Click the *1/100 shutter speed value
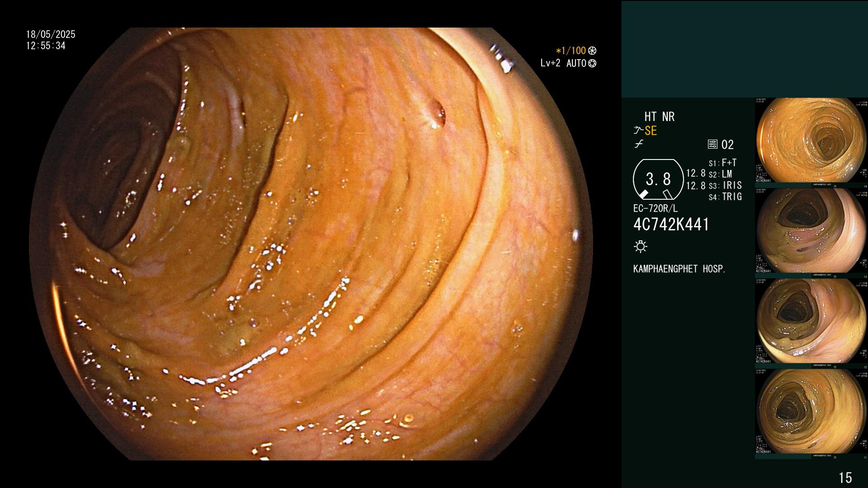This screenshot has width=868, height=488. point(571,51)
